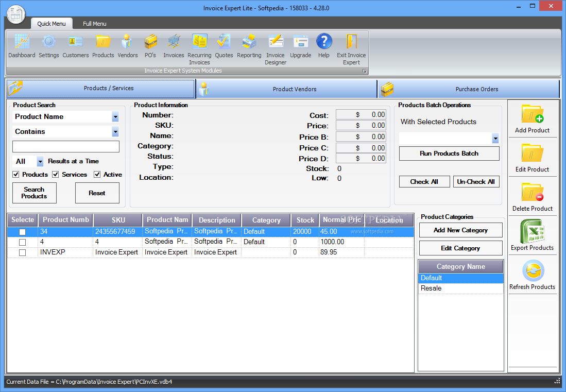This screenshot has width=566, height=392.
Task: Click the Reset button
Action: click(97, 193)
